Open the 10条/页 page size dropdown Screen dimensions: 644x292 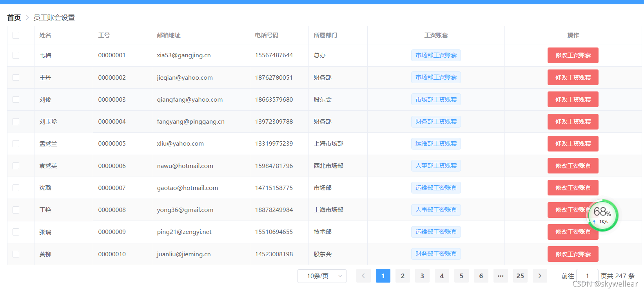(x=322, y=276)
